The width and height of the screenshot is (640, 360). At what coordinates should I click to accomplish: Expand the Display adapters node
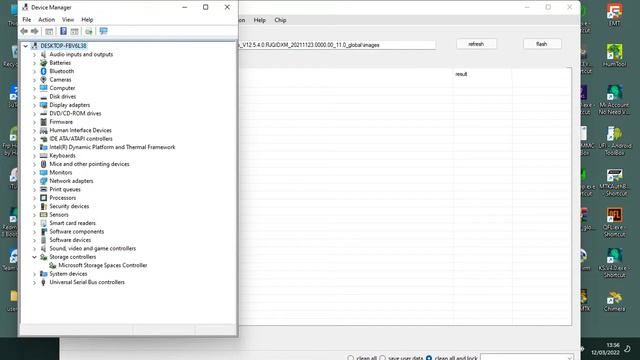(x=34, y=105)
